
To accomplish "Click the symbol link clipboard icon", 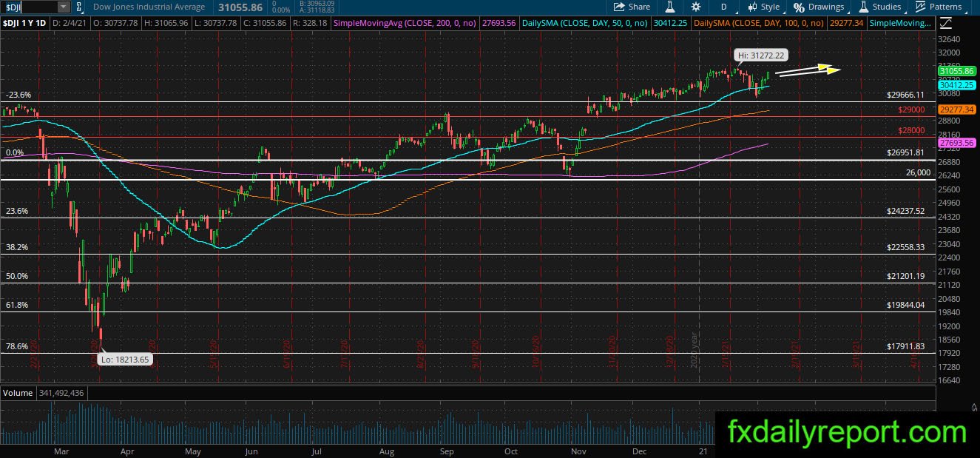I will 81,7.
